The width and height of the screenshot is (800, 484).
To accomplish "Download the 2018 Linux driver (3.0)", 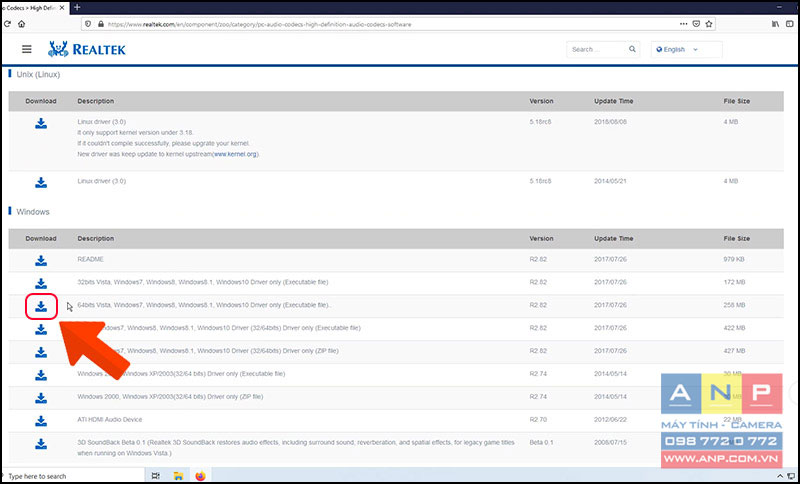I will (41, 123).
